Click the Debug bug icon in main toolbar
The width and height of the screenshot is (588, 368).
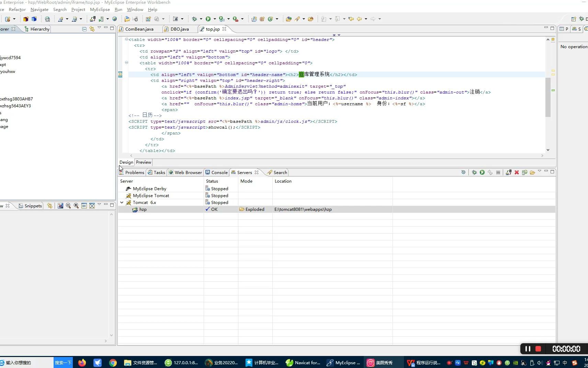194,19
